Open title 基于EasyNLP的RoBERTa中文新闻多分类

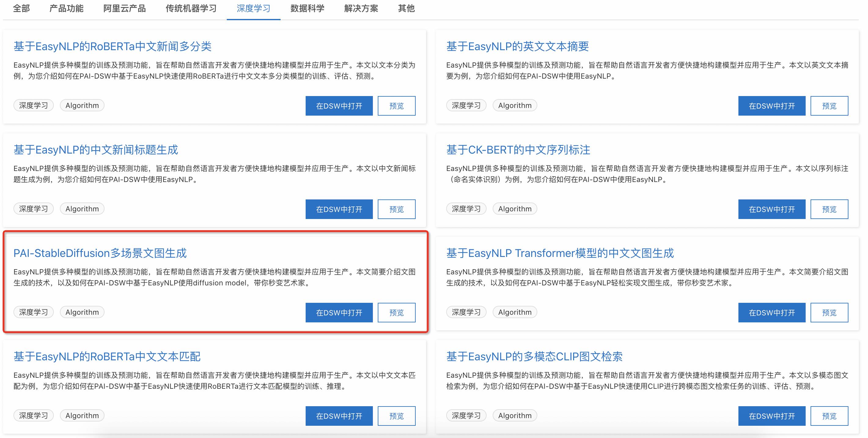pyautogui.click(x=112, y=46)
